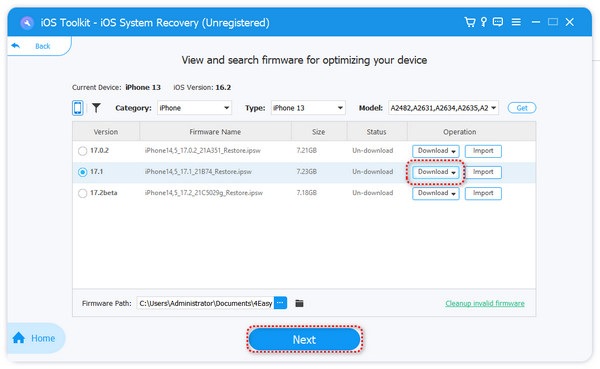Click the Status column header
600x369 pixels.
tap(377, 132)
